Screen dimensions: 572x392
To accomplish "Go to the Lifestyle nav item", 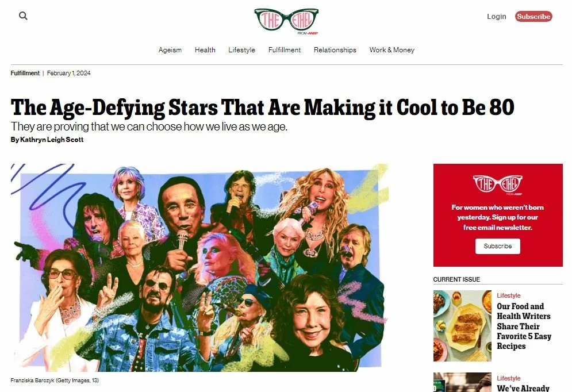I will 242,50.
